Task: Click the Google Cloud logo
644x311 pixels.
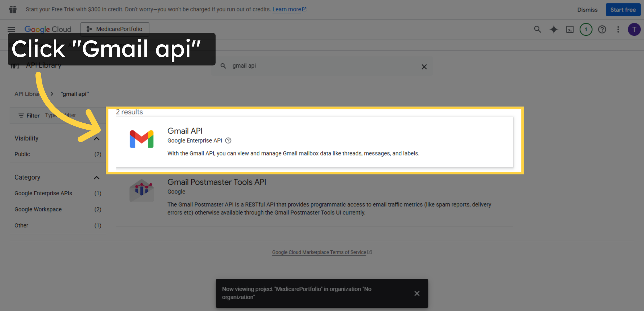Action: (48, 29)
